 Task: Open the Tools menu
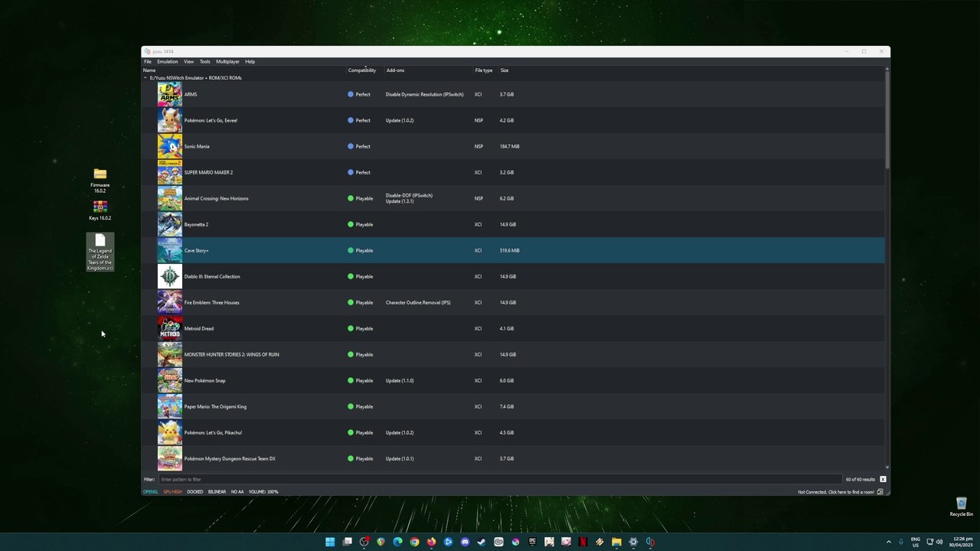click(x=205, y=62)
